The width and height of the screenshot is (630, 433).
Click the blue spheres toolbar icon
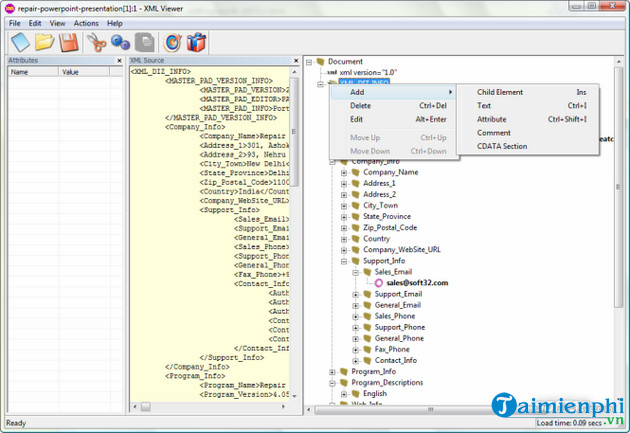(120, 42)
